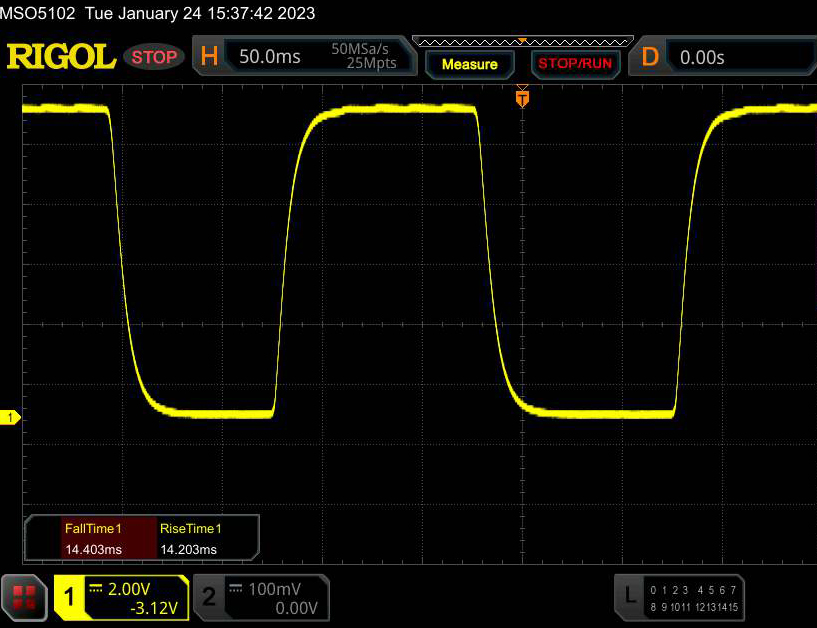Click the orange trigger position T marker
This screenshot has height=628, width=817.
522,97
